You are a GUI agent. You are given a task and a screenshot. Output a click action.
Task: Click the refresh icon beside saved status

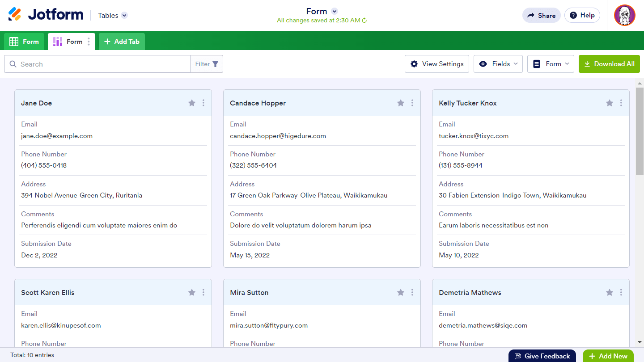(364, 21)
